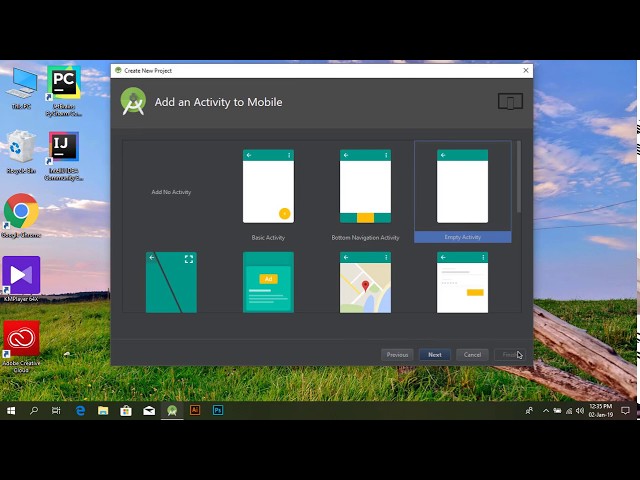Click the Previous button
Image resolution: width=640 pixels, height=480 pixels.
click(x=397, y=355)
